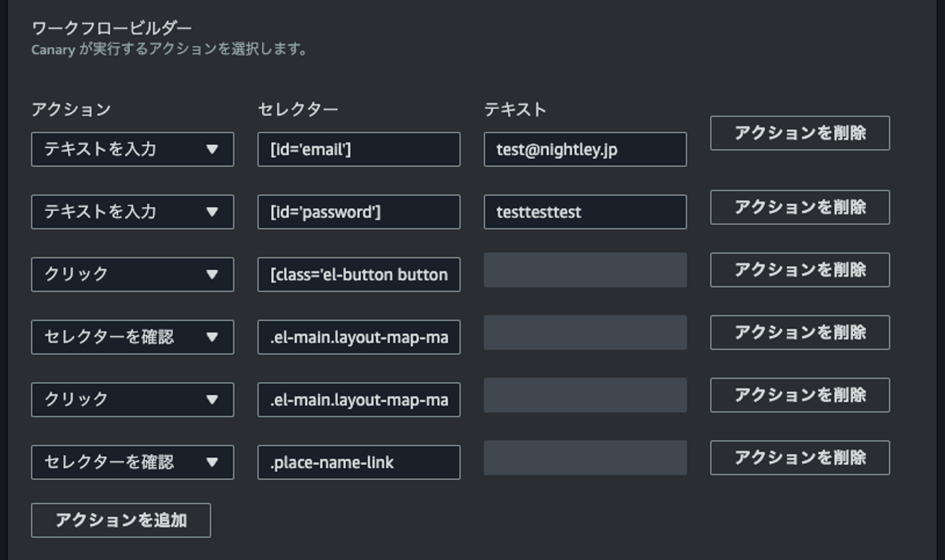Expand the second クリック action dropdown
The height and width of the screenshot is (560, 945).
[132, 399]
